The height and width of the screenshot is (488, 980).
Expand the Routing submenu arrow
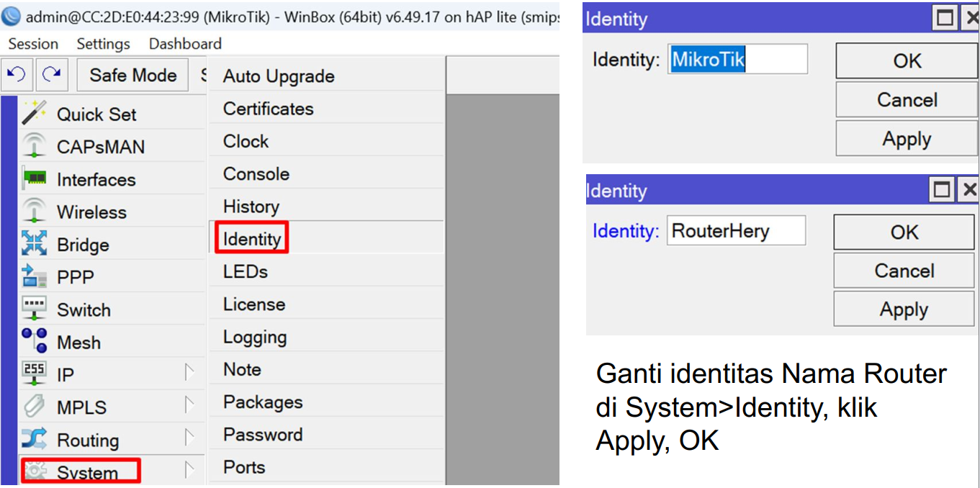[x=189, y=439]
